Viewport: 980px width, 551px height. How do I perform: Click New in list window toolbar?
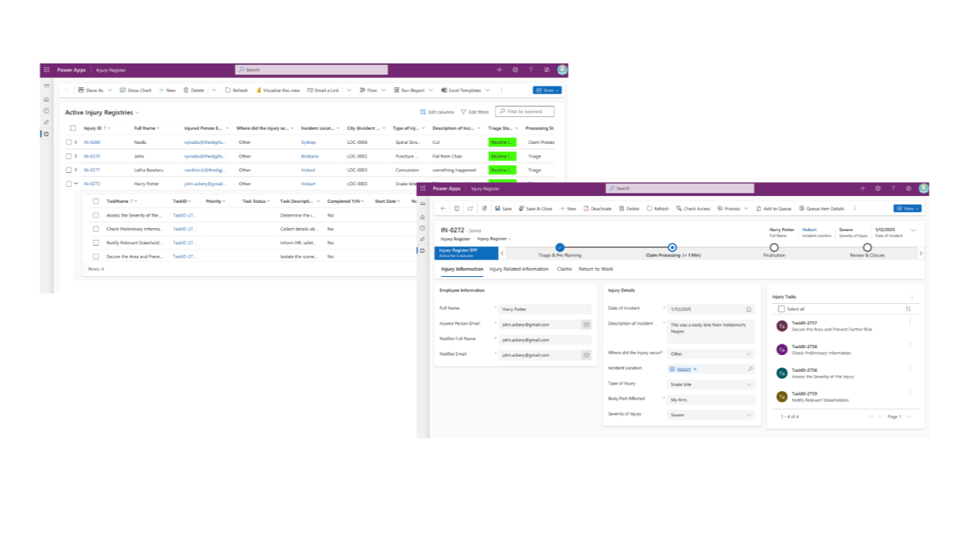click(x=167, y=90)
